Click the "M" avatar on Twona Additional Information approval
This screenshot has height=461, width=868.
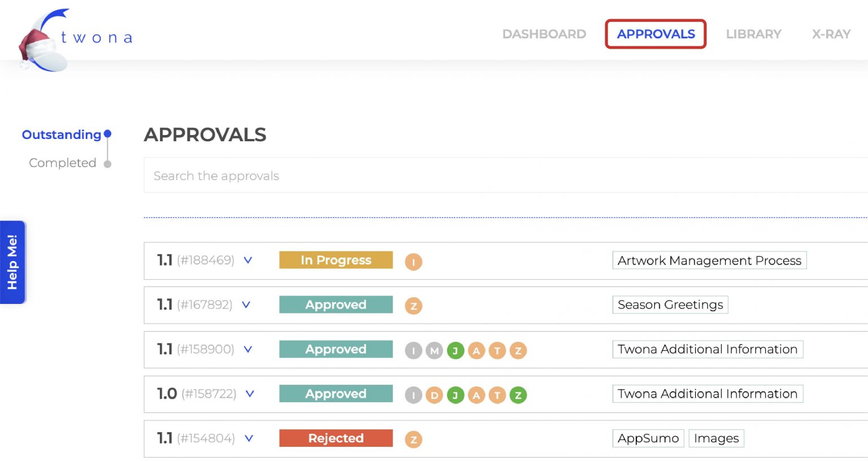(x=434, y=350)
